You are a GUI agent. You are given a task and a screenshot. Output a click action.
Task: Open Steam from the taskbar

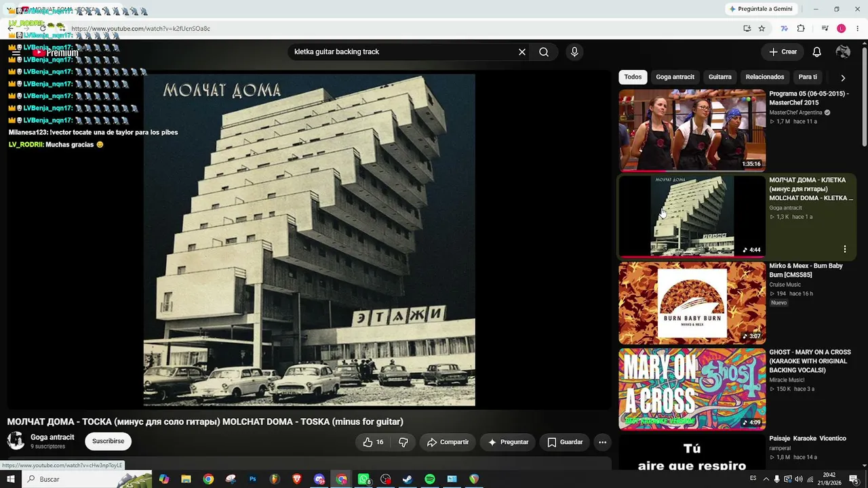point(408,479)
